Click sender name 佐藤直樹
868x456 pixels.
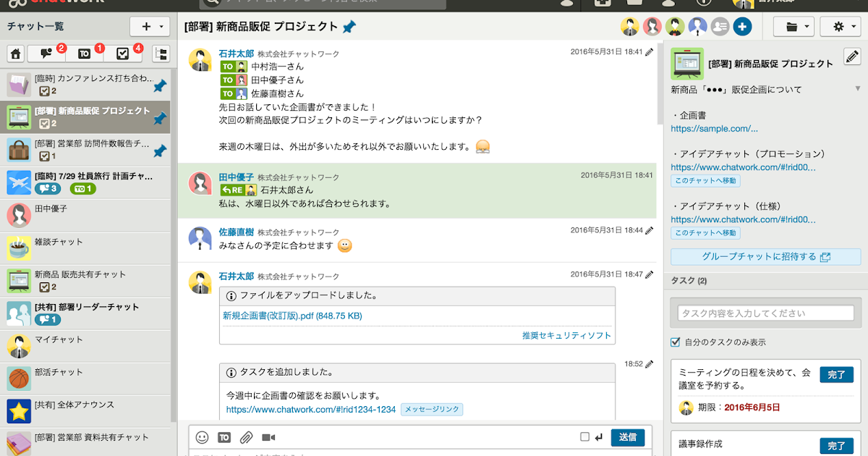point(237,232)
